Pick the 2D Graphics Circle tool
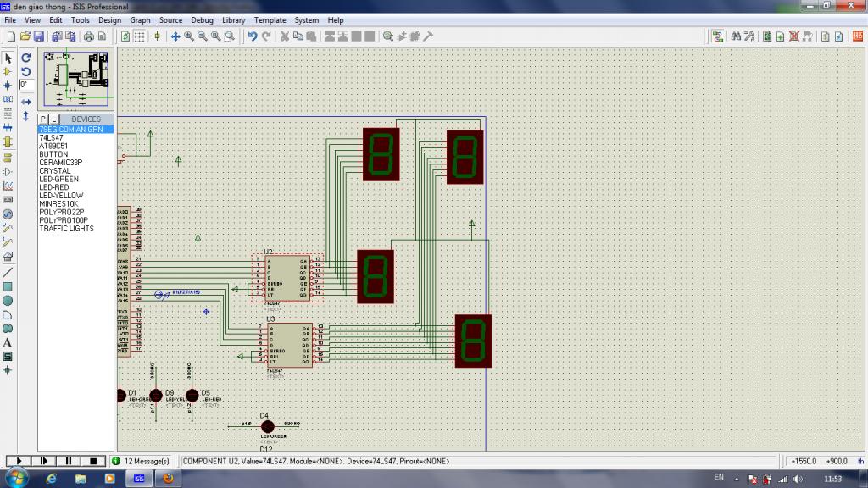This screenshot has height=488, width=868. (x=8, y=300)
